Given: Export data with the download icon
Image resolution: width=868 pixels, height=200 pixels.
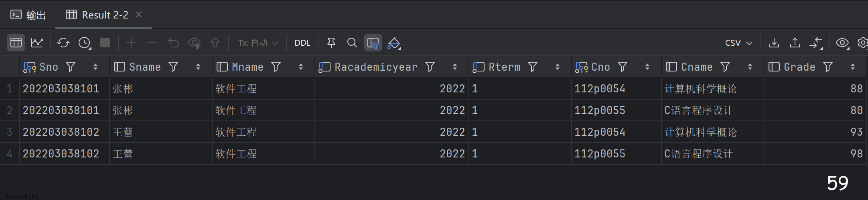Looking at the screenshot, I should pyautogui.click(x=774, y=43).
